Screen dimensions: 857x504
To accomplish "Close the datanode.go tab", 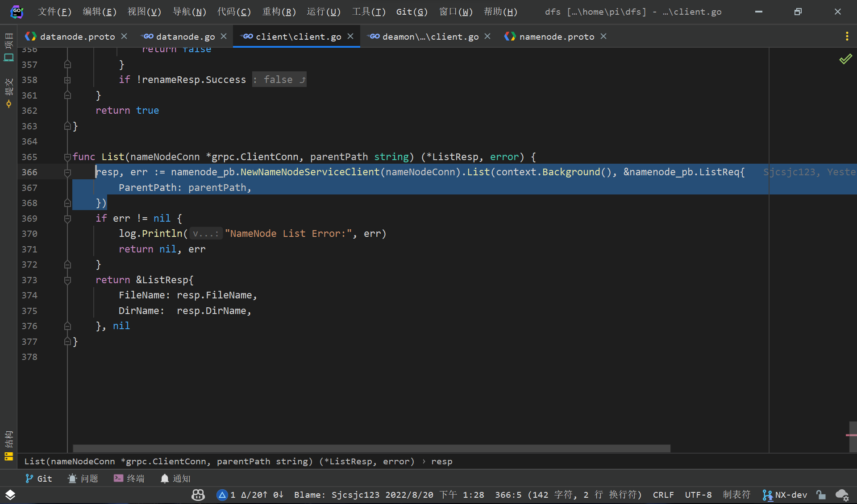I will point(224,36).
